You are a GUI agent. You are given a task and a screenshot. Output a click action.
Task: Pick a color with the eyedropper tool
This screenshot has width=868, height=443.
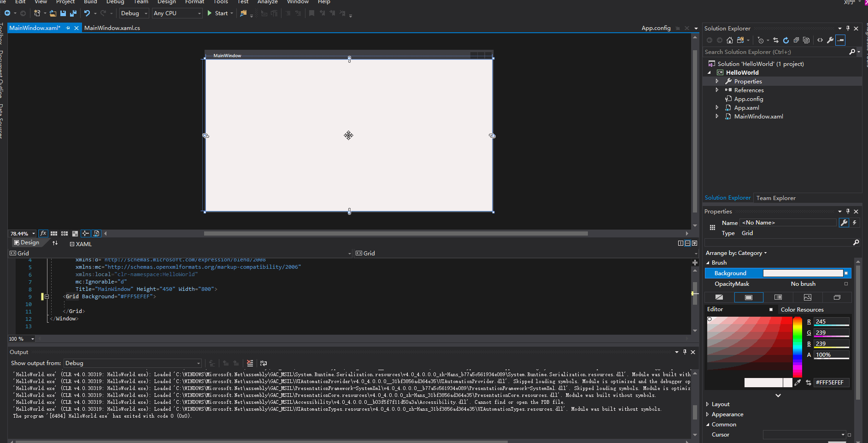point(798,383)
